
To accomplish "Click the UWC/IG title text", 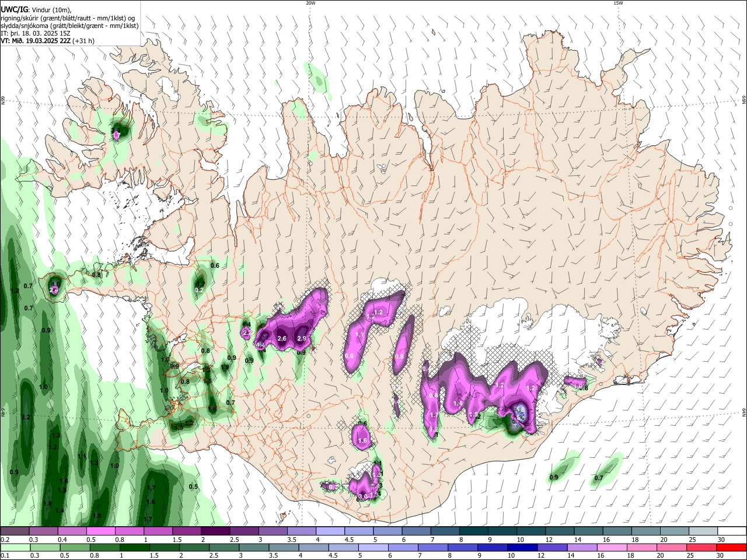I will point(13,9).
